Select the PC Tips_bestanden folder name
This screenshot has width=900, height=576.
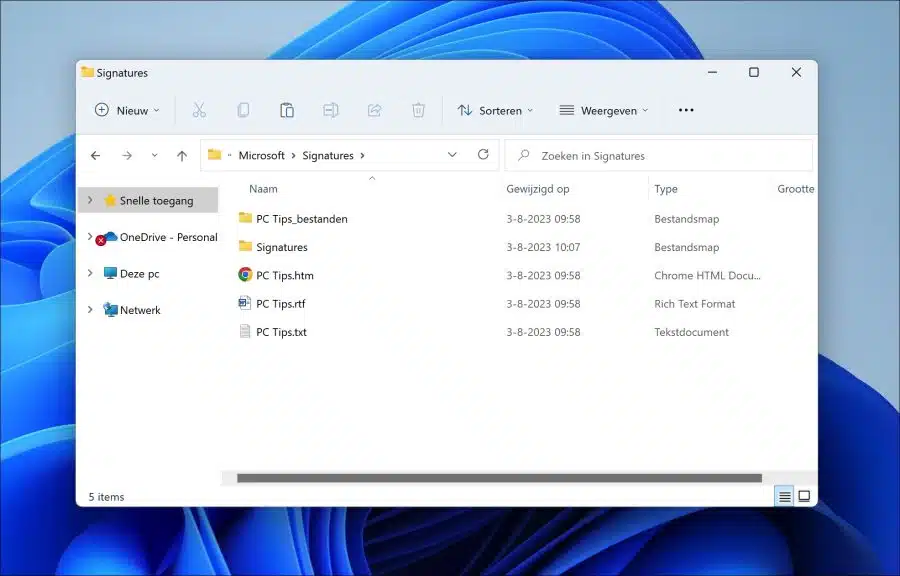click(302, 219)
